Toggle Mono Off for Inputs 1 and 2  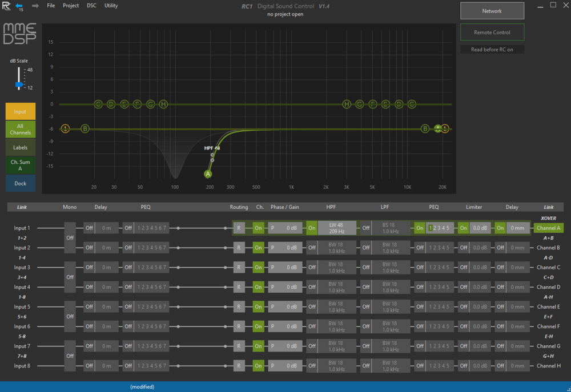(x=70, y=237)
